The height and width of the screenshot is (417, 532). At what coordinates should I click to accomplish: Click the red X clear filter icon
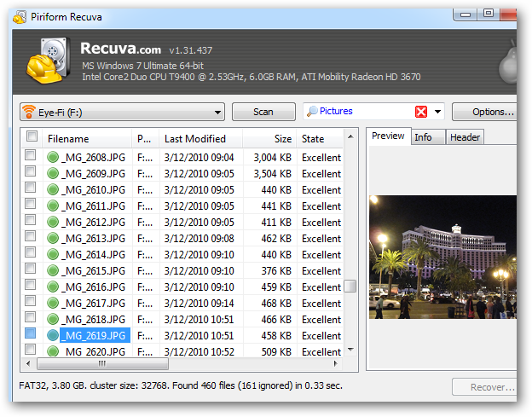coord(421,112)
